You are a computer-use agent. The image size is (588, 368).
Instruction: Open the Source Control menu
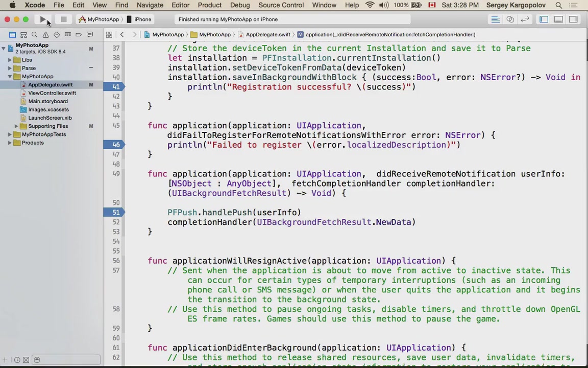tap(281, 5)
